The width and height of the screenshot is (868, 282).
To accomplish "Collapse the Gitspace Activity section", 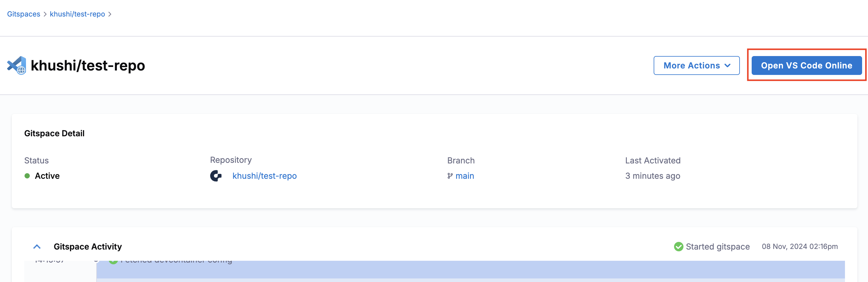I will coord(37,247).
